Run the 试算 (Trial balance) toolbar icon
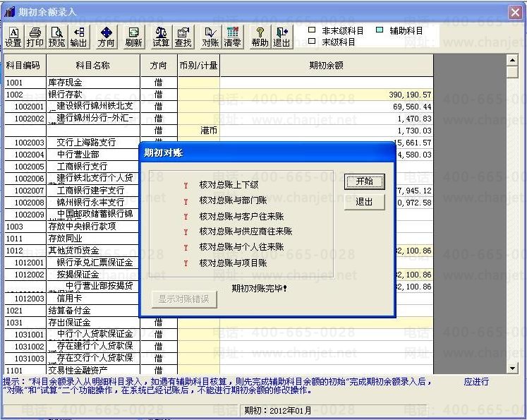Image resolution: width=527 pixels, height=420 pixels. pyautogui.click(x=161, y=37)
